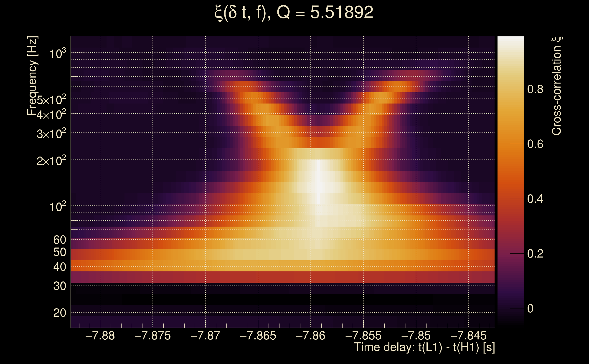The image size is (589, 364).
Task: Click the −7.845 x-axis tick label
Action: (x=468, y=336)
